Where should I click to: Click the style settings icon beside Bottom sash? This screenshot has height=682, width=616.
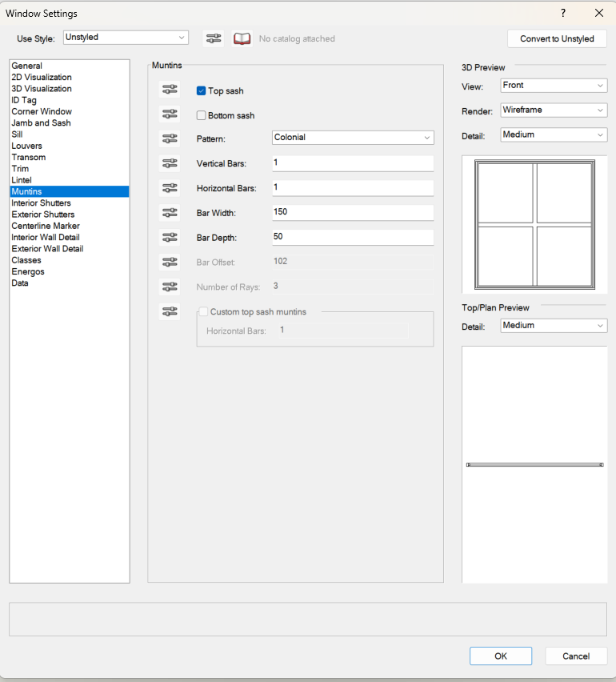coord(170,114)
